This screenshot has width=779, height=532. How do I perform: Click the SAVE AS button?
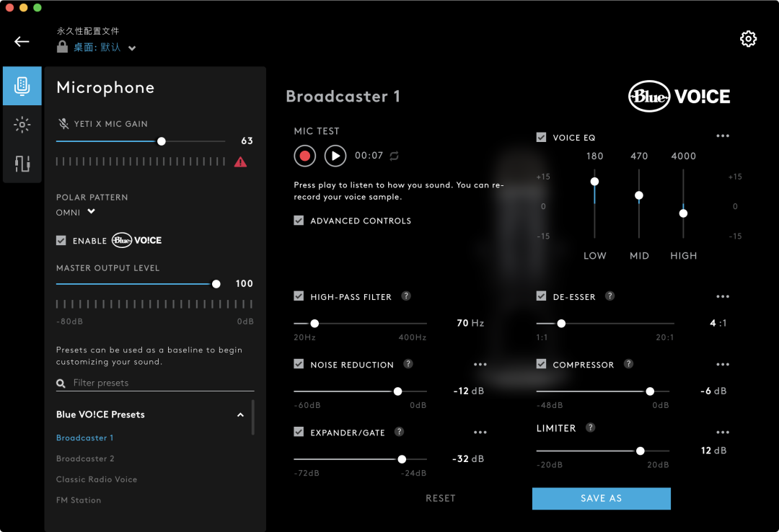[601, 498]
